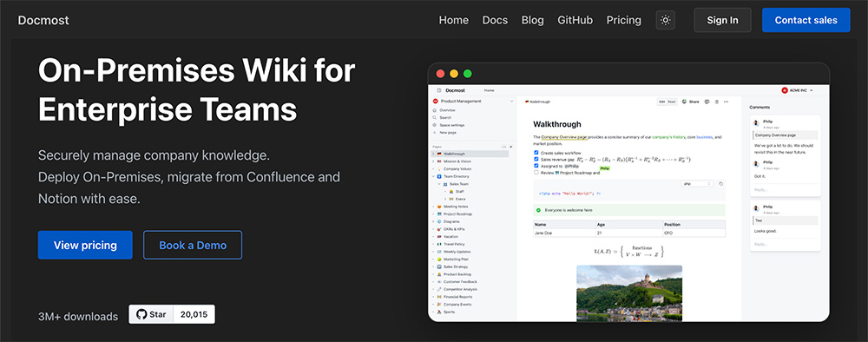Open the comments icon next to Share
Screen dimensions: 868x342
(707, 102)
